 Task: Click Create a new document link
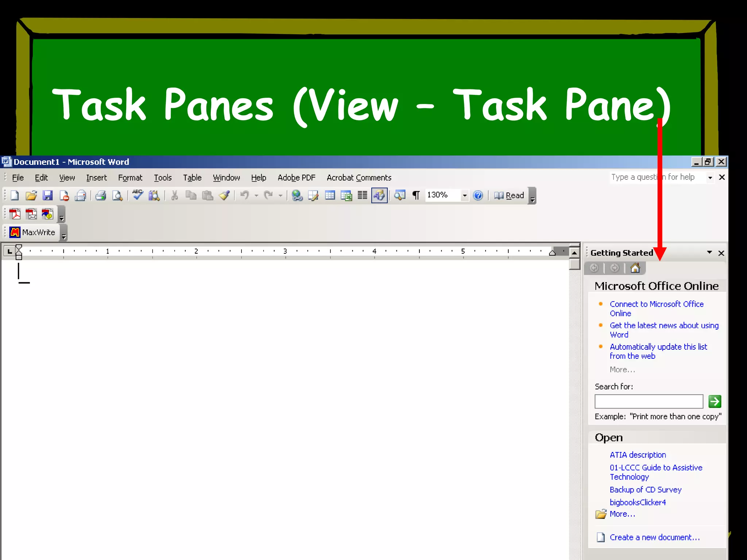click(x=655, y=537)
